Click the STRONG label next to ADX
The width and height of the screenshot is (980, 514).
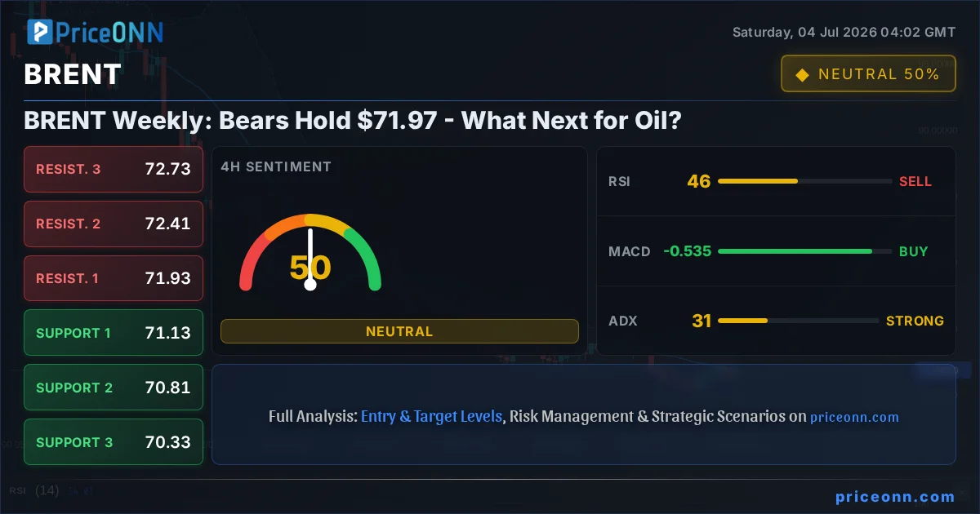[x=915, y=321]
